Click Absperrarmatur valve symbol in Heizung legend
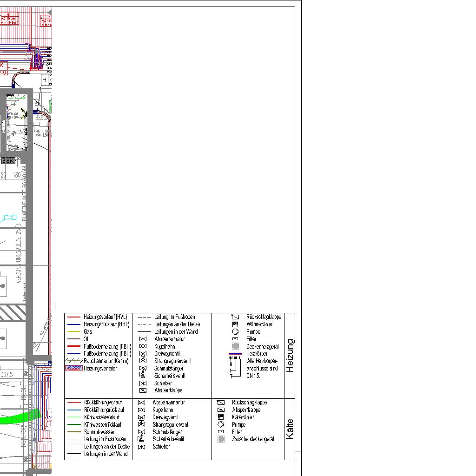Screen dimensions: 476x476 (143, 339)
